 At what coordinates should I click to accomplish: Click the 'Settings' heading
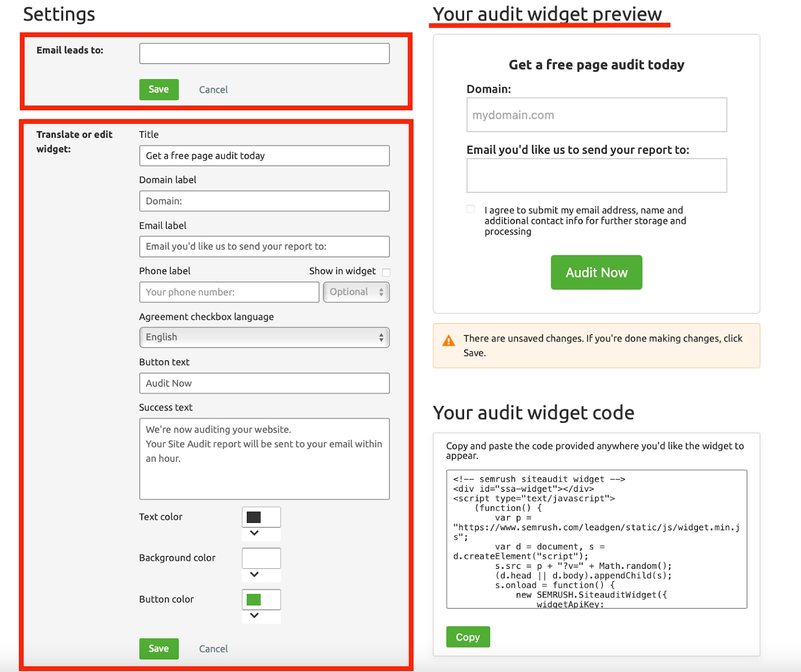pos(59,15)
